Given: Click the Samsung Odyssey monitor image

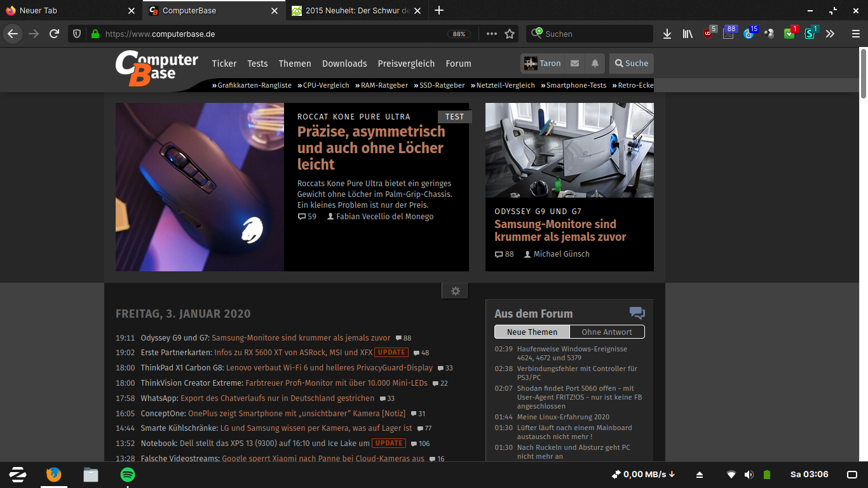Looking at the screenshot, I should pos(569,151).
